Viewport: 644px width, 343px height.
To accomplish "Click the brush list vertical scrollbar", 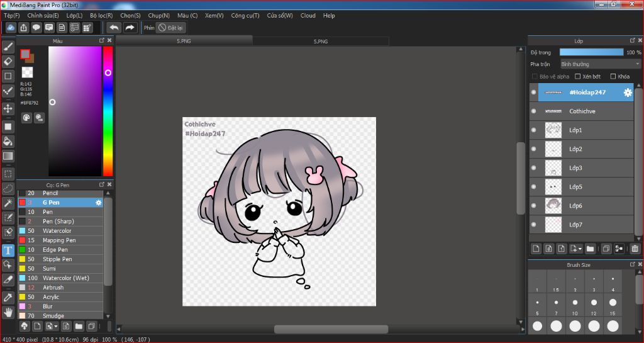I will [x=108, y=241].
